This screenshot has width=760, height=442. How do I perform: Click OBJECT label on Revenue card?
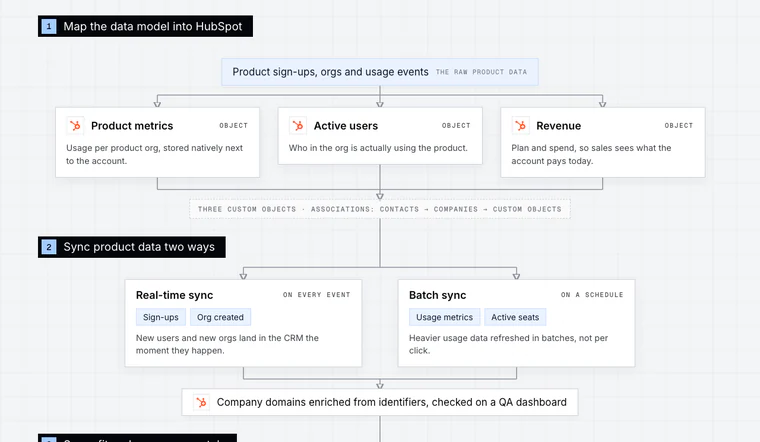coord(679,126)
